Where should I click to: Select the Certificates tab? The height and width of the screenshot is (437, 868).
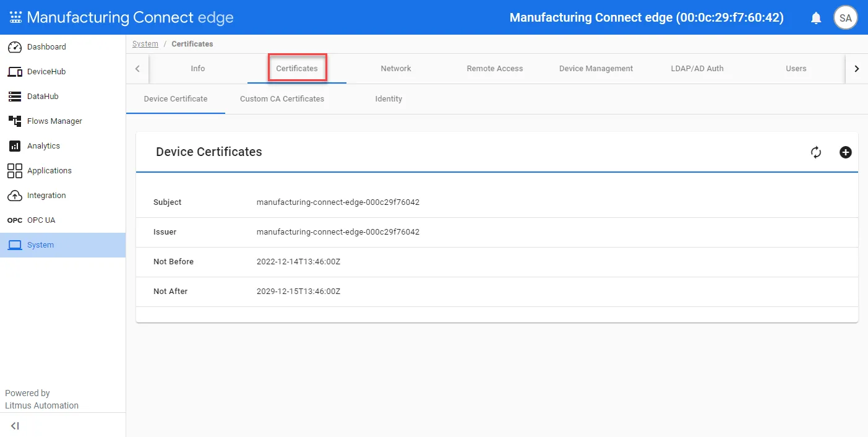pos(297,69)
